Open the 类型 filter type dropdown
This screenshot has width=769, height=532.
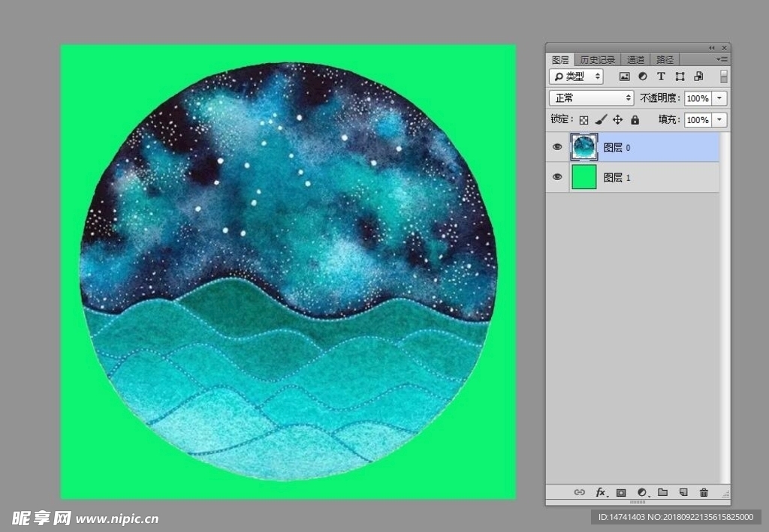click(576, 77)
